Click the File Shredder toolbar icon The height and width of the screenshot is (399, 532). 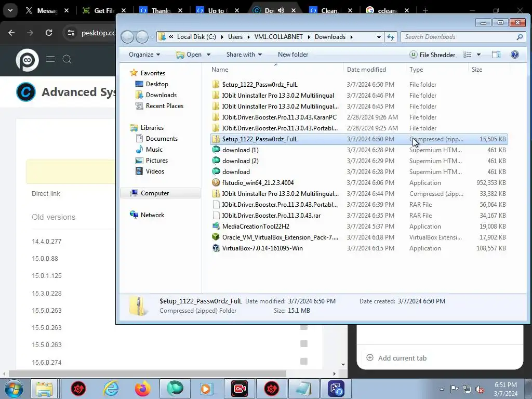413,55
